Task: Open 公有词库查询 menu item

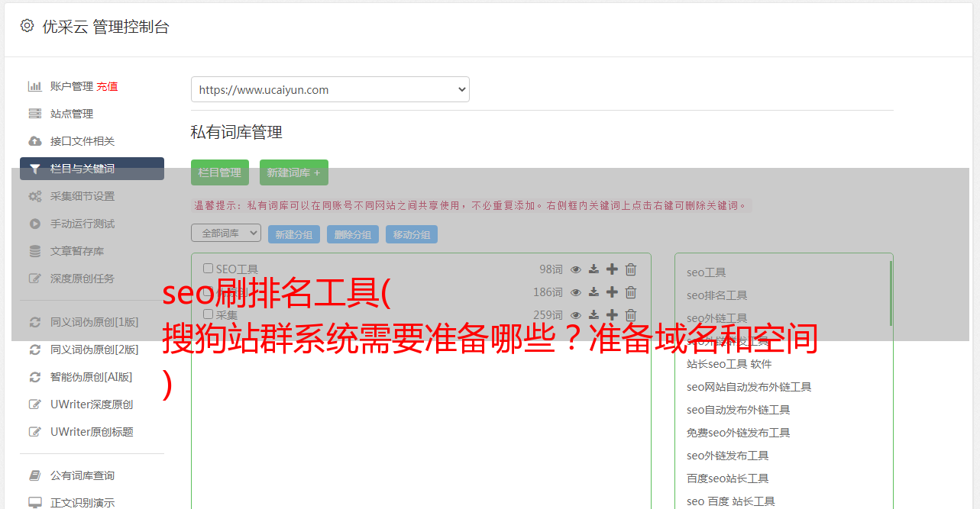Action: (x=82, y=475)
